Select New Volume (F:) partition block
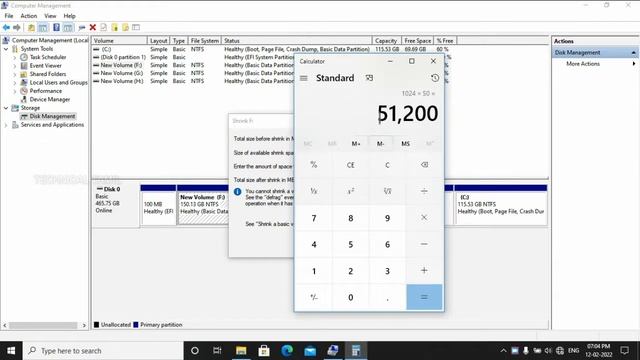The height and width of the screenshot is (360, 640). (x=203, y=204)
